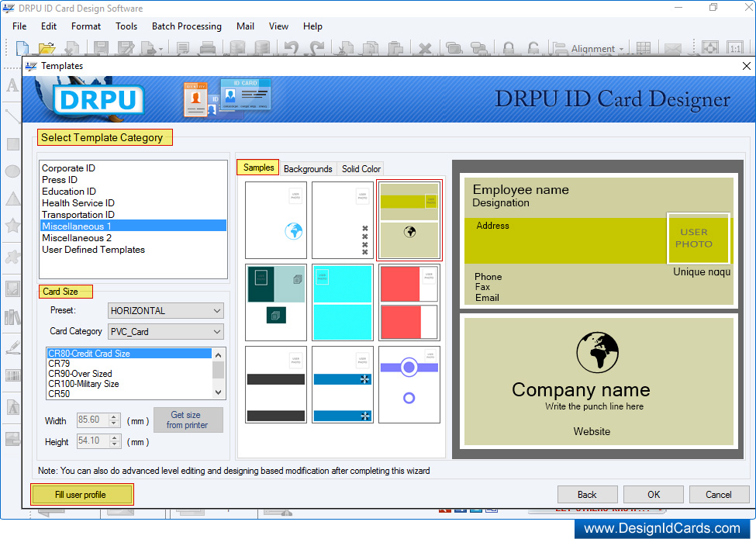756x539 pixels.
Task: Select the Star shape tool
Action: [x=12, y=226]
